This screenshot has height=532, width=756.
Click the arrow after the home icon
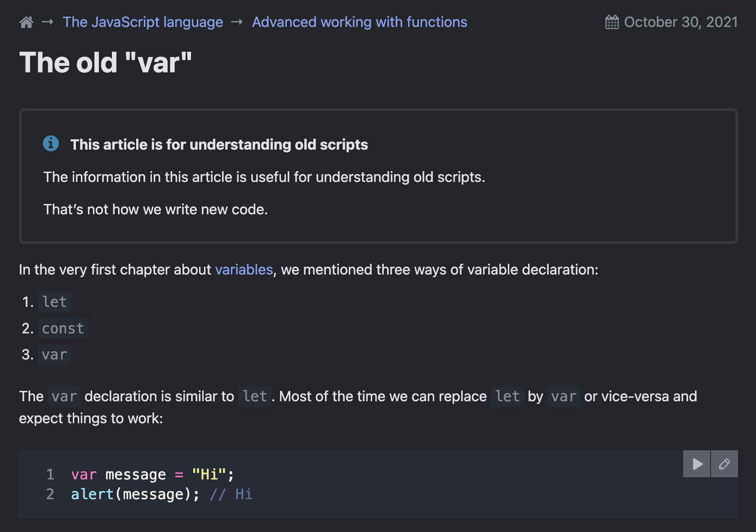coord(48,22)
